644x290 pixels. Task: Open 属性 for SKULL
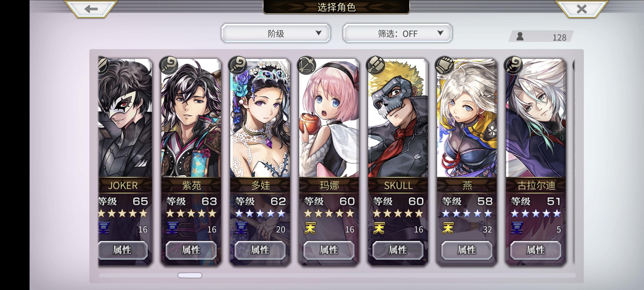tap(398, 250)
